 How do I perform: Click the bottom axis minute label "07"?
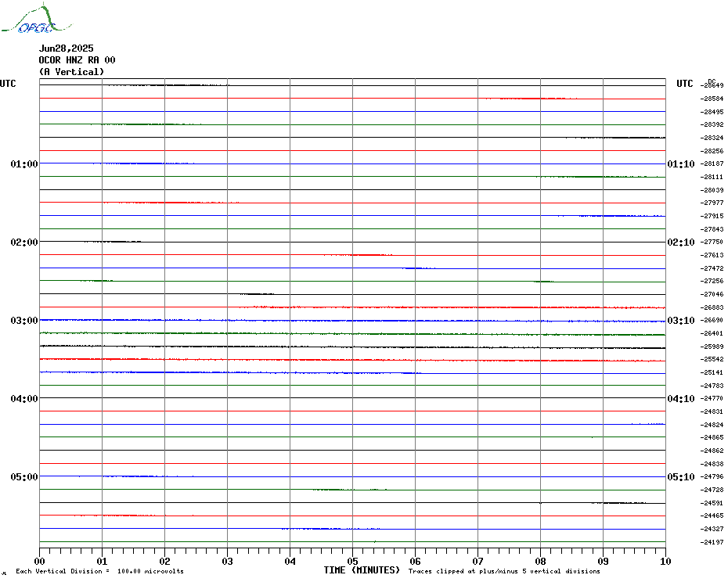[x=478, y=562]
